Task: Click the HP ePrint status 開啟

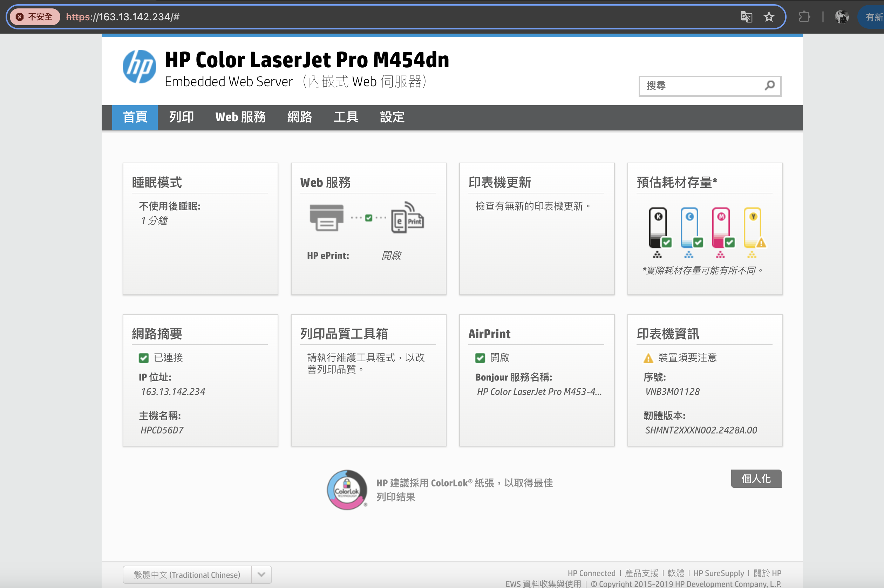Action: 391,256
